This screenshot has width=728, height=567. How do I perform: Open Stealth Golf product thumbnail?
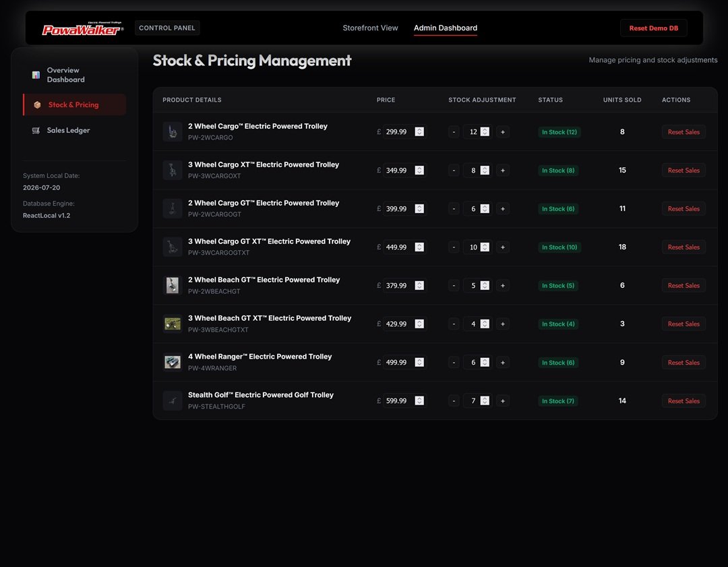(173, 400)
